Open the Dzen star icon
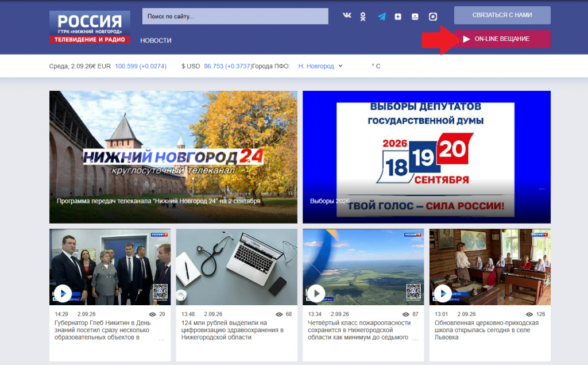Viewport: 588px width, 365px height. point(398,17)
